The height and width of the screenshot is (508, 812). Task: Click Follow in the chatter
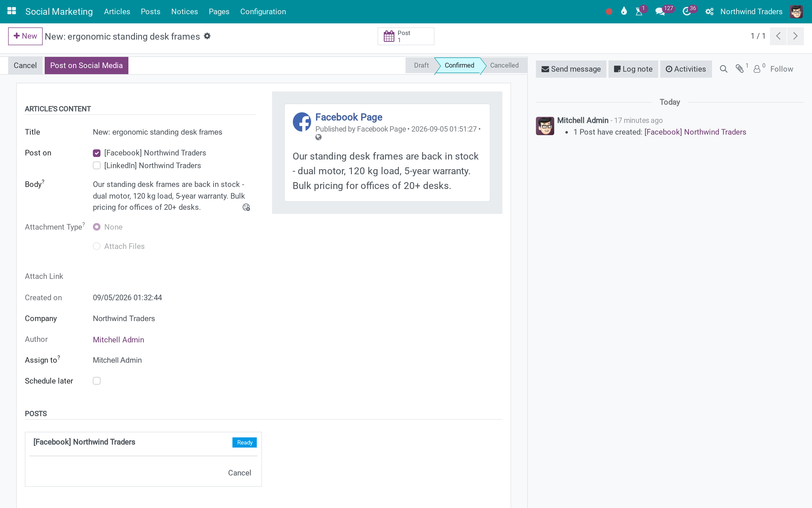[782, 69]
